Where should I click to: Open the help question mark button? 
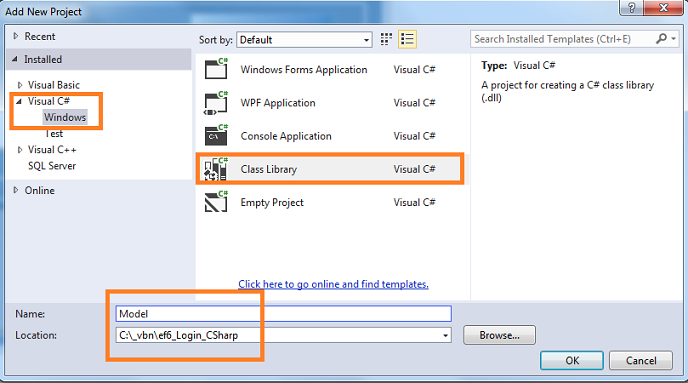(632, 7)
